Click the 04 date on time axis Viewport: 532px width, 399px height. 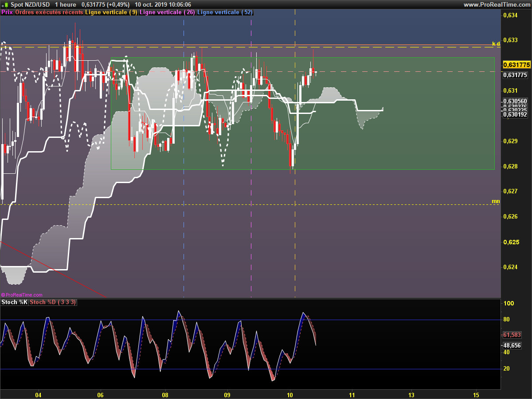(38, 395)
